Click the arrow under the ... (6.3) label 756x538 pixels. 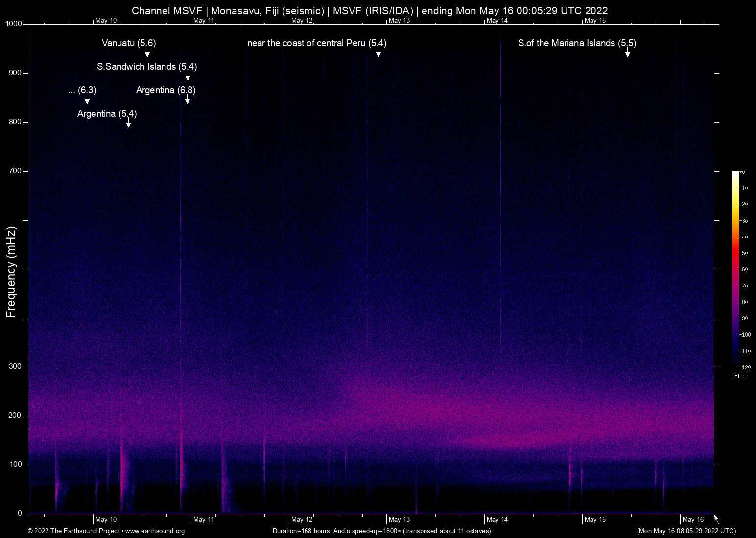(87, 100)
